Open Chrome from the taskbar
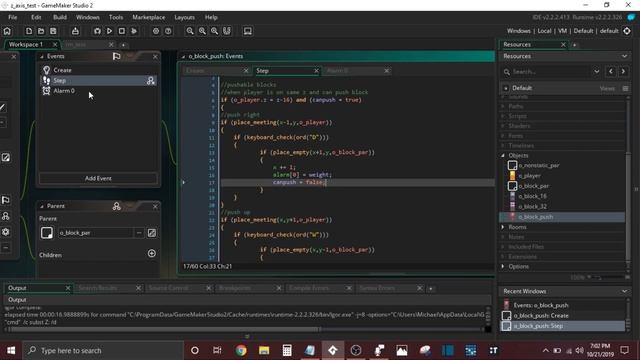The image size is (640, 360). coord(241,350)
